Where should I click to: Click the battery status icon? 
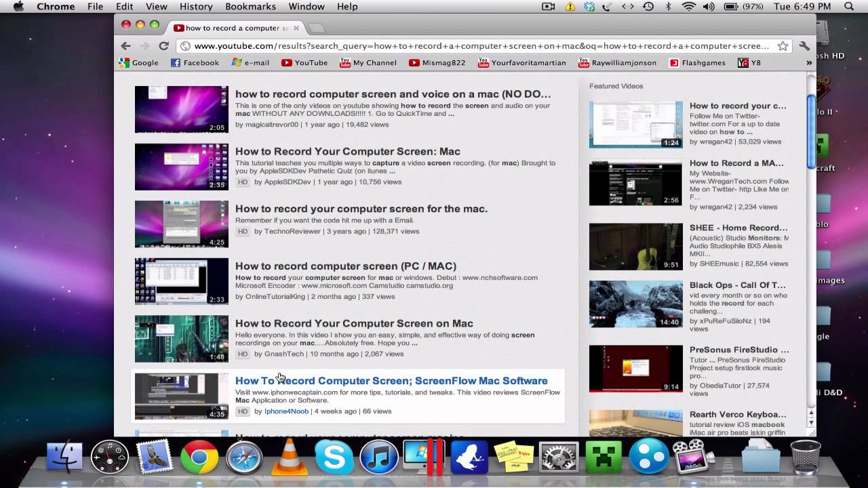point(731,7)
